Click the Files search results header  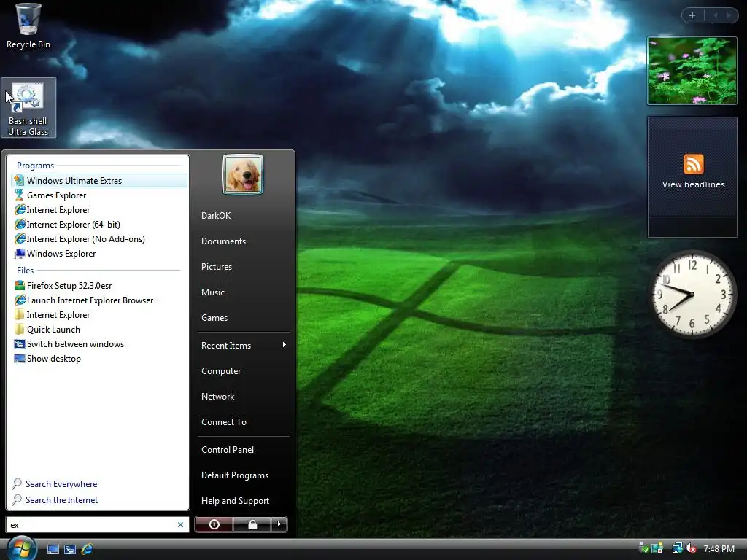[x=25, y=271]
